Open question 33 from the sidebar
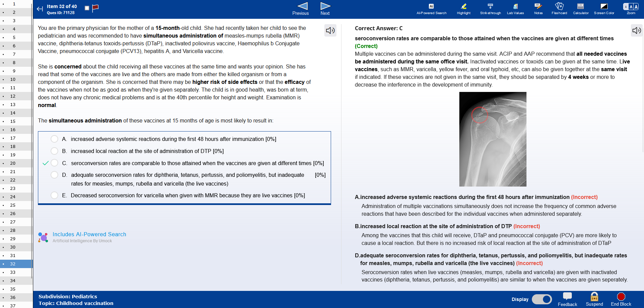This screenshot has width=644, height=308. [x=13, y=272]
